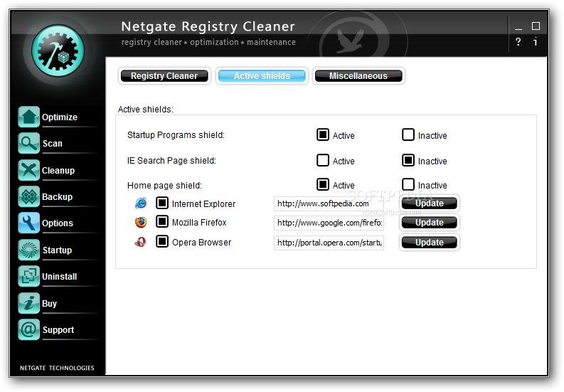Open the Startup section label
564x392 pixels.
[57, 250]
